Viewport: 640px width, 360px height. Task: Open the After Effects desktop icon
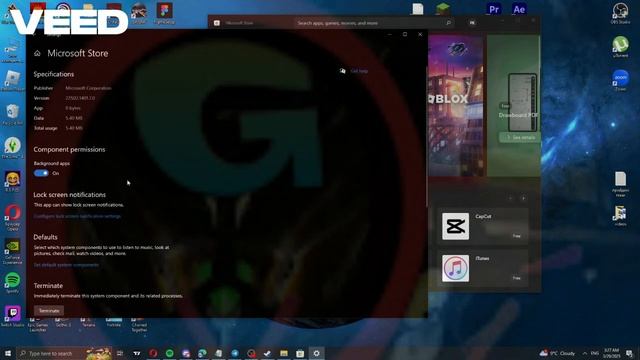tap(519, 9)
